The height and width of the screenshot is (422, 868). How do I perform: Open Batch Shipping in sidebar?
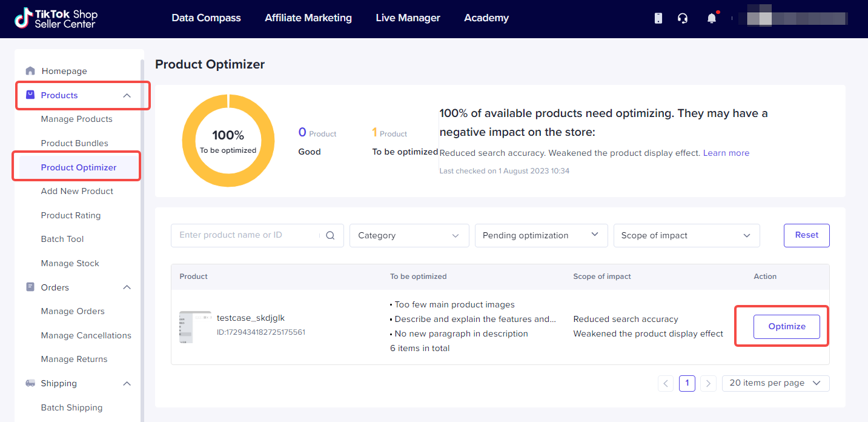pos(72,407)
